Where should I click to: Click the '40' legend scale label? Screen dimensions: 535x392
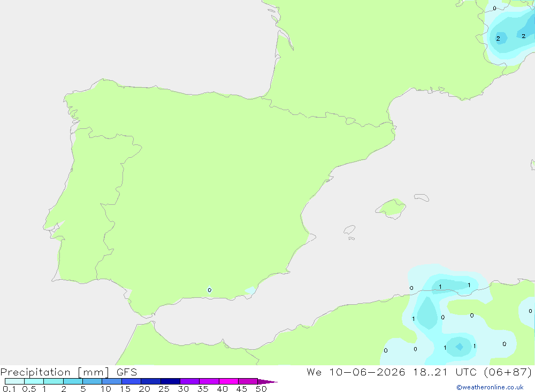pyautogui.click(x=222, y=389)
